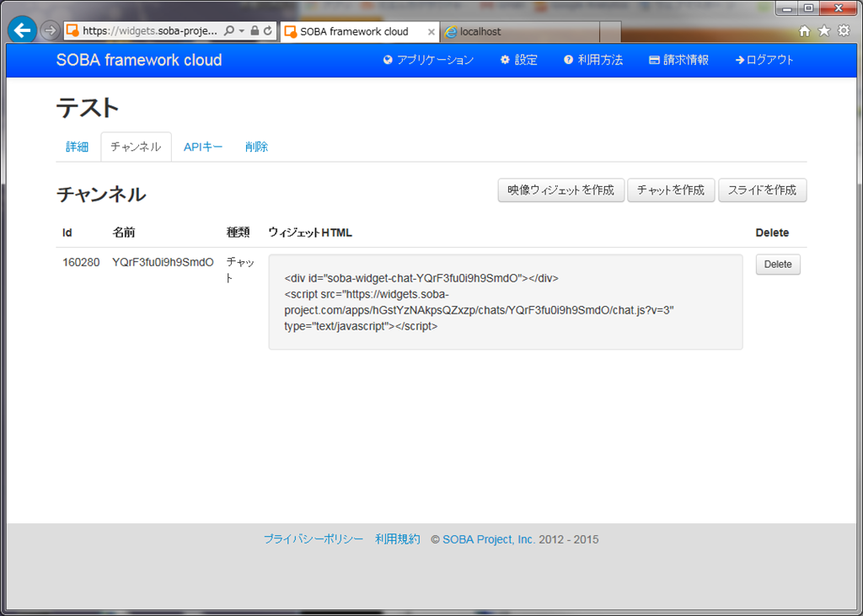
Task: Click the browser home icon
Action: coord(805,31)
